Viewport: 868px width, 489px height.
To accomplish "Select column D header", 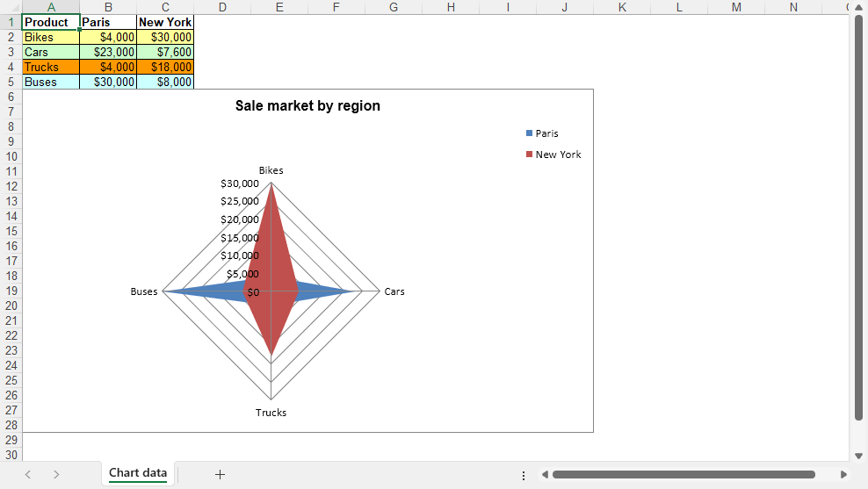I will pyautogui.click(x=222, y=7).
